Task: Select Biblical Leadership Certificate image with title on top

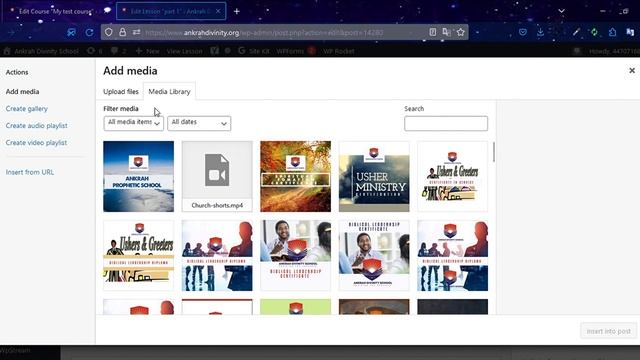Action: click(374, 256)
